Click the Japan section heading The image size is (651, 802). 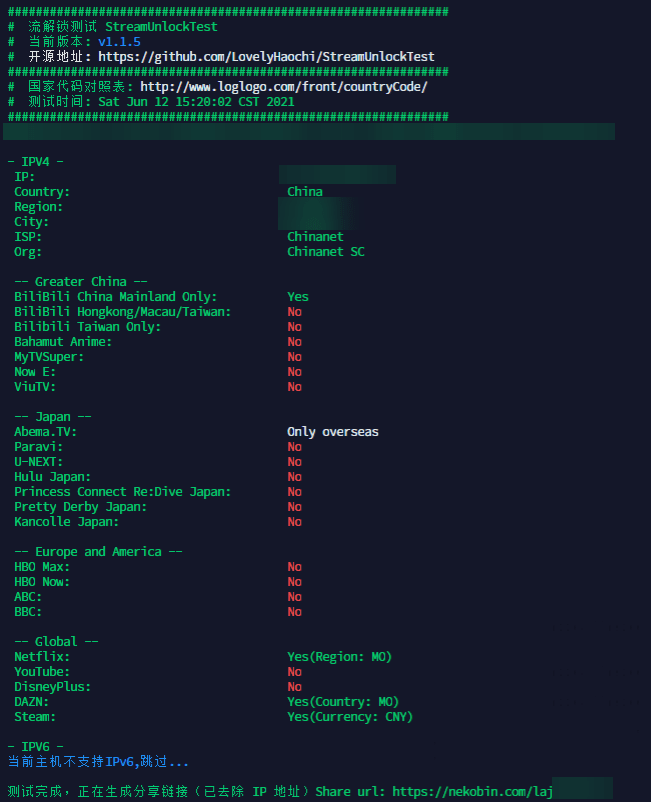click(66, 417)
